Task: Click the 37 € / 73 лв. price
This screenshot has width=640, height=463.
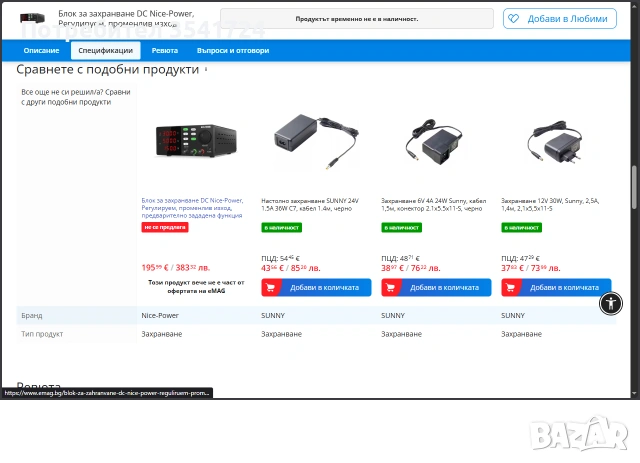Action: click(531, 268)
